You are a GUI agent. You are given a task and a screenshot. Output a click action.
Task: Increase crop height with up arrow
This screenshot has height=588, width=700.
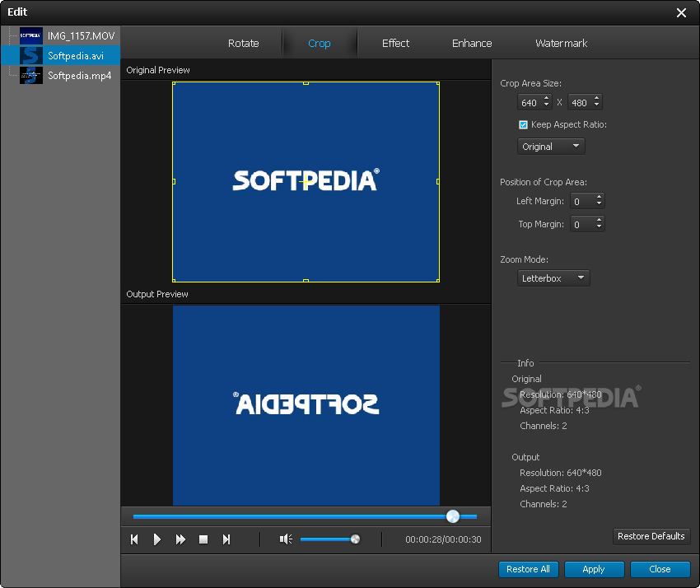coord(597,98)
